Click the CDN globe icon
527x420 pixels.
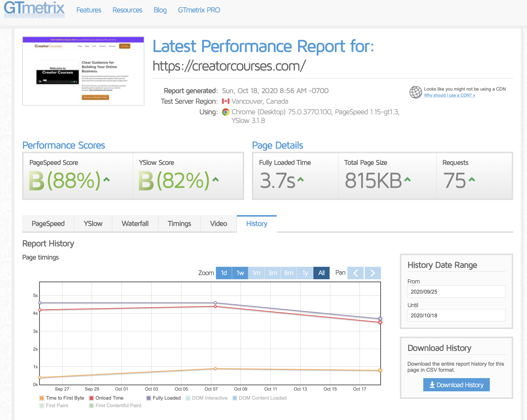coord(416,92)
